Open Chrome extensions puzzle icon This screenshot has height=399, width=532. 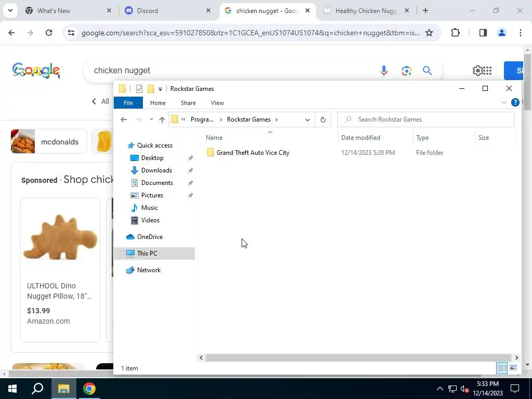(455, 33)
